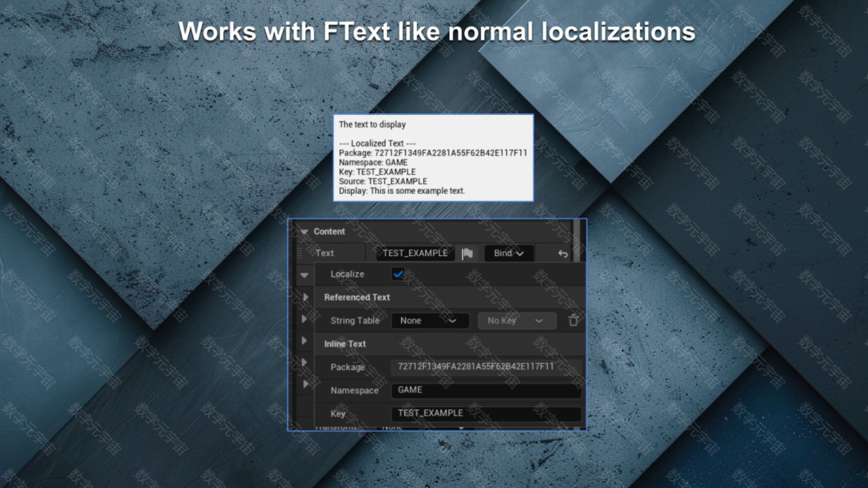The width and height of the screenshot is (868, 488).
Task: Click the Inline Text header
Action: [x=344, y=344]
